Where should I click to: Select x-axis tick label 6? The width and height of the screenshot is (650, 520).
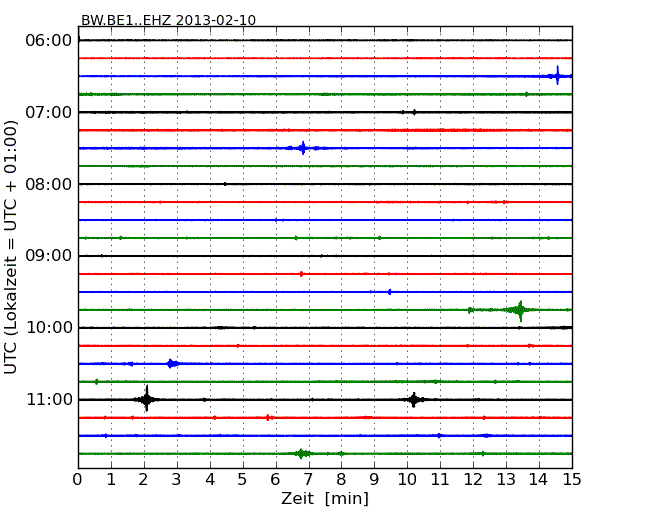pyautogui.click(x=275, y=479)
